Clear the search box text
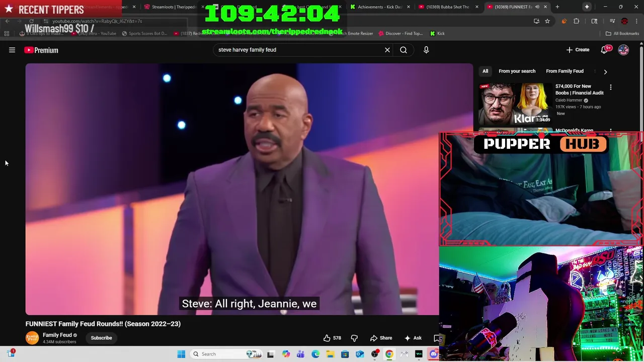 (x=387, y=50)
